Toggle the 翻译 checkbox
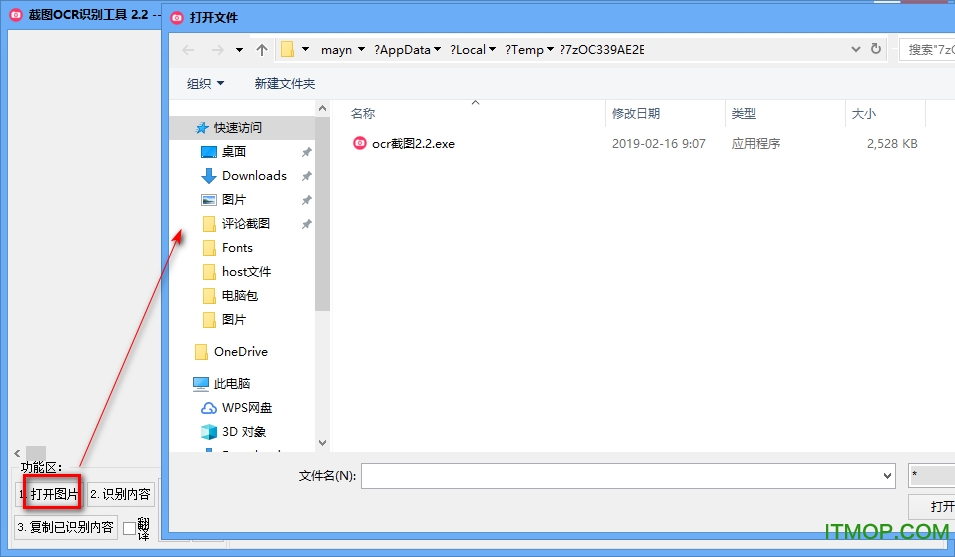Viewport: 955px width, 557px height. click(129, 527)
